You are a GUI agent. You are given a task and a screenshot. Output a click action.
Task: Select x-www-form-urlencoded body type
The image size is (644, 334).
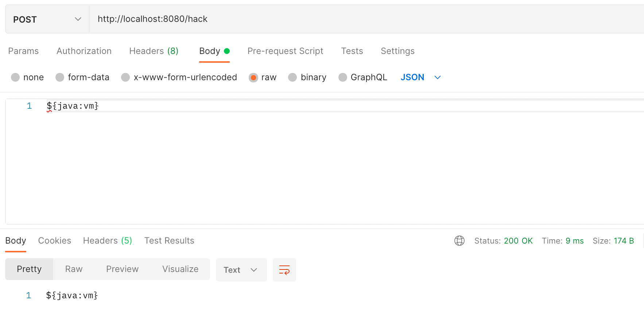tap(125, 77)
